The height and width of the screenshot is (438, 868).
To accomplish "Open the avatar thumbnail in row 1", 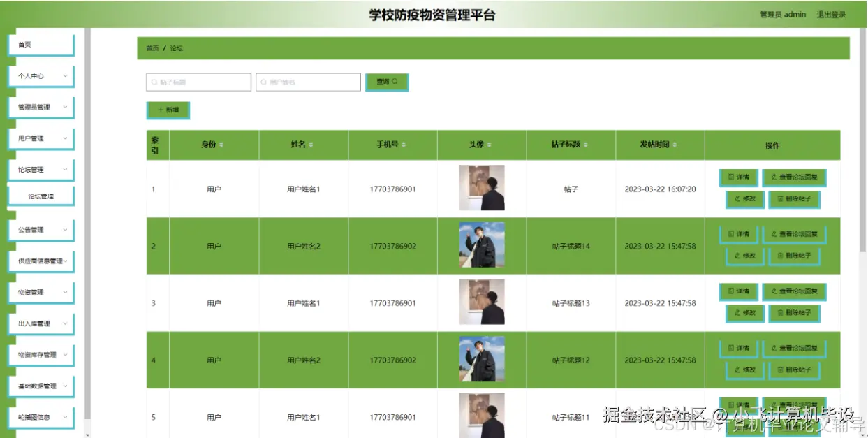I will tap(482, 188).
